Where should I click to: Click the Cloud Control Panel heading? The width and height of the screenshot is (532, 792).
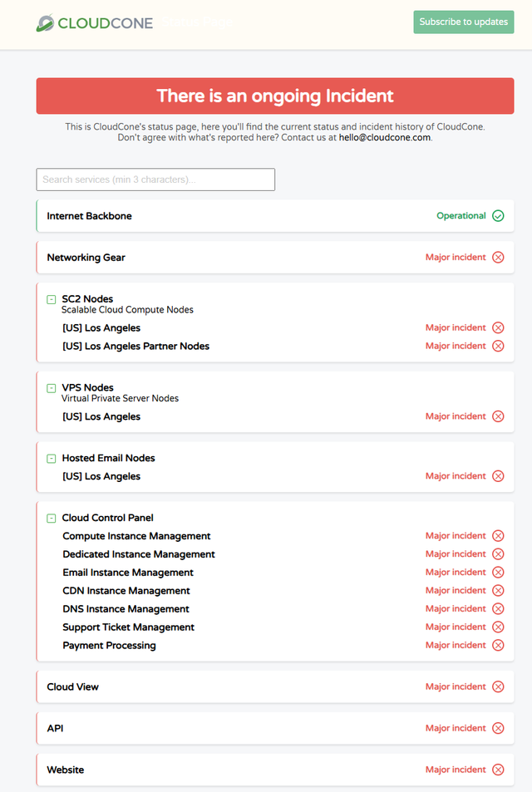click(x=107, y=518)
